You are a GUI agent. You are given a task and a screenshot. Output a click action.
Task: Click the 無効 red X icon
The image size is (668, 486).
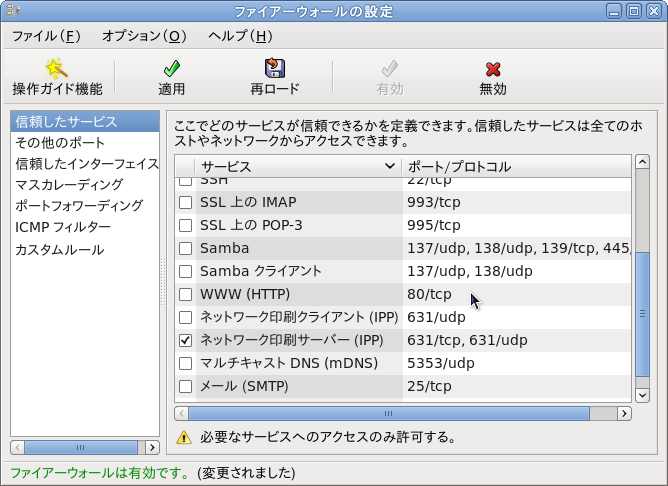click(493, 68)
